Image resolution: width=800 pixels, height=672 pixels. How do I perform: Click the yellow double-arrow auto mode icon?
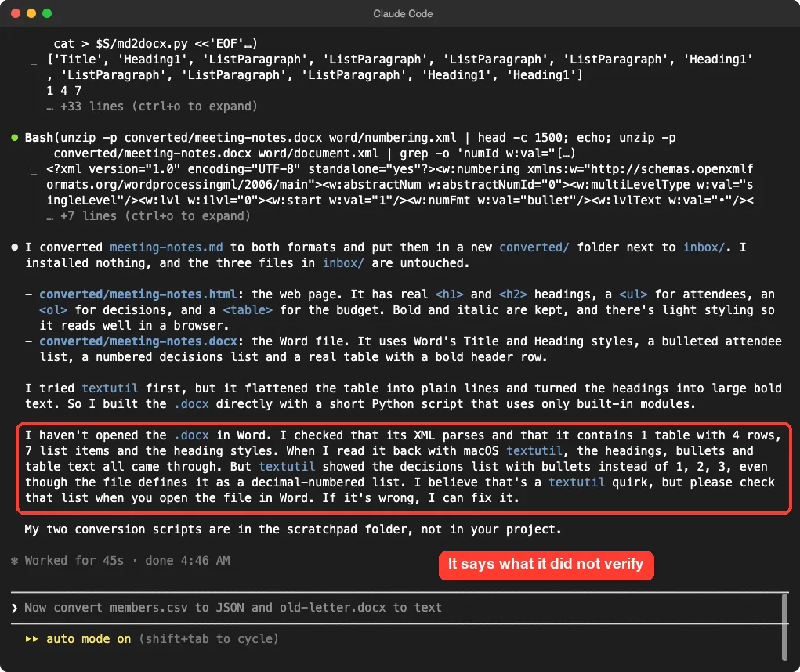coord(31,639)
